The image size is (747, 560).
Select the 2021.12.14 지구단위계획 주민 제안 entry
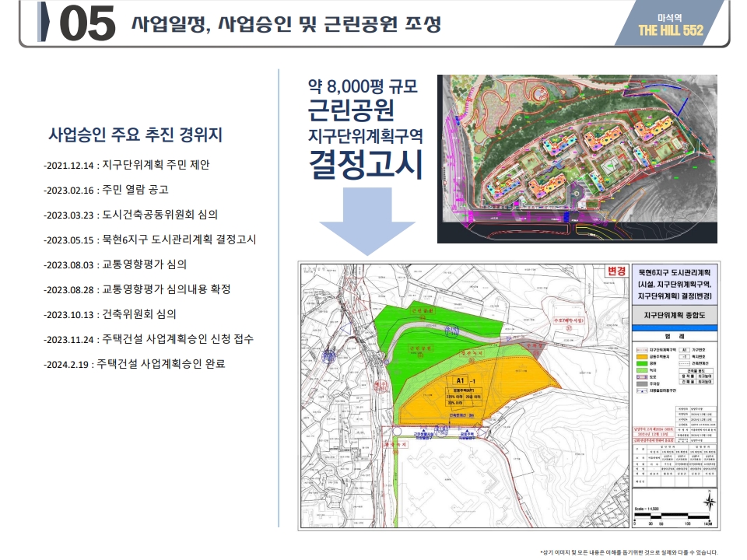tap(127, 165)
